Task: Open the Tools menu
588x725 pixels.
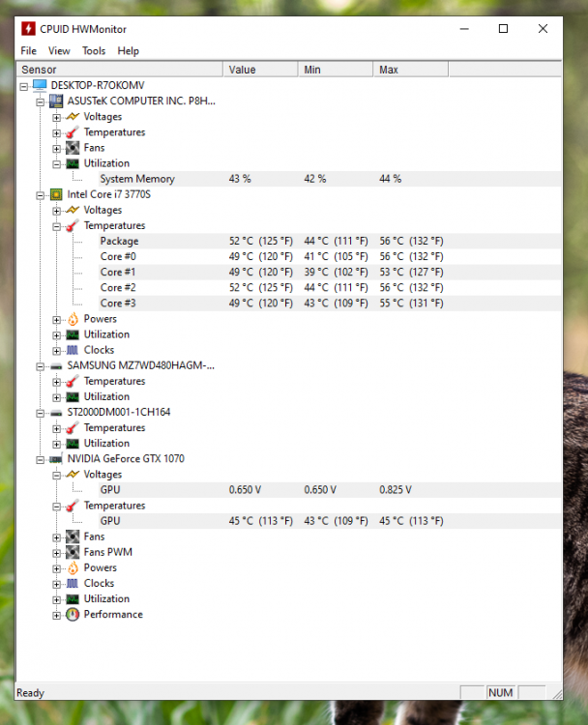Action: pos(94,51)
